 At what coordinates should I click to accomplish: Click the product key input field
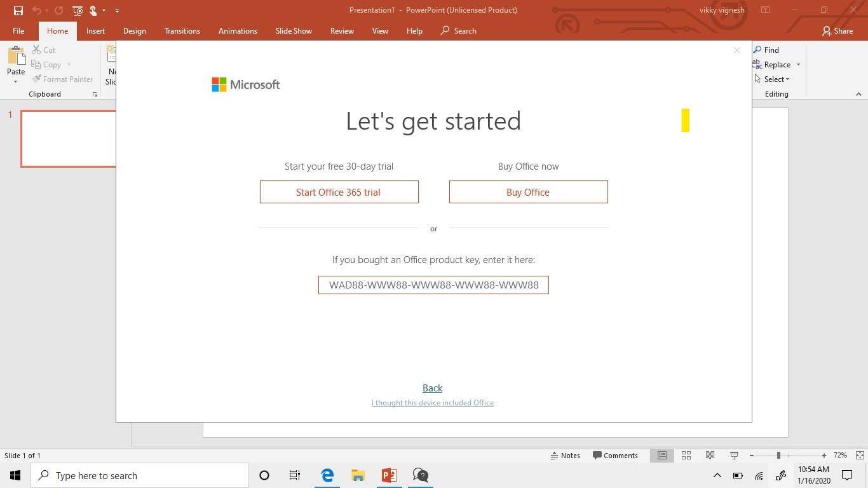(x=433, y=285)
